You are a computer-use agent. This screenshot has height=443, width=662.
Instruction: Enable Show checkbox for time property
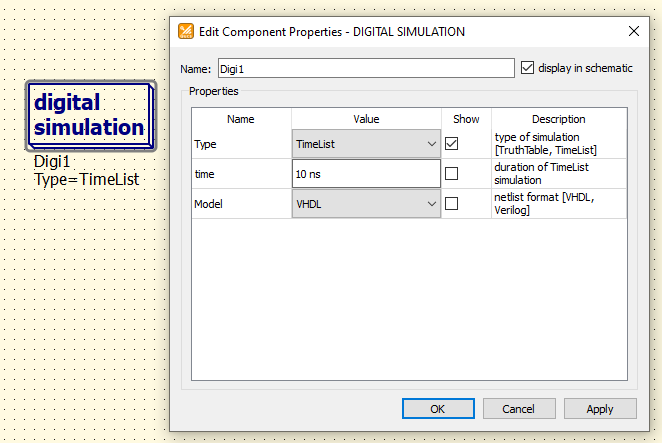pos(451,174)
